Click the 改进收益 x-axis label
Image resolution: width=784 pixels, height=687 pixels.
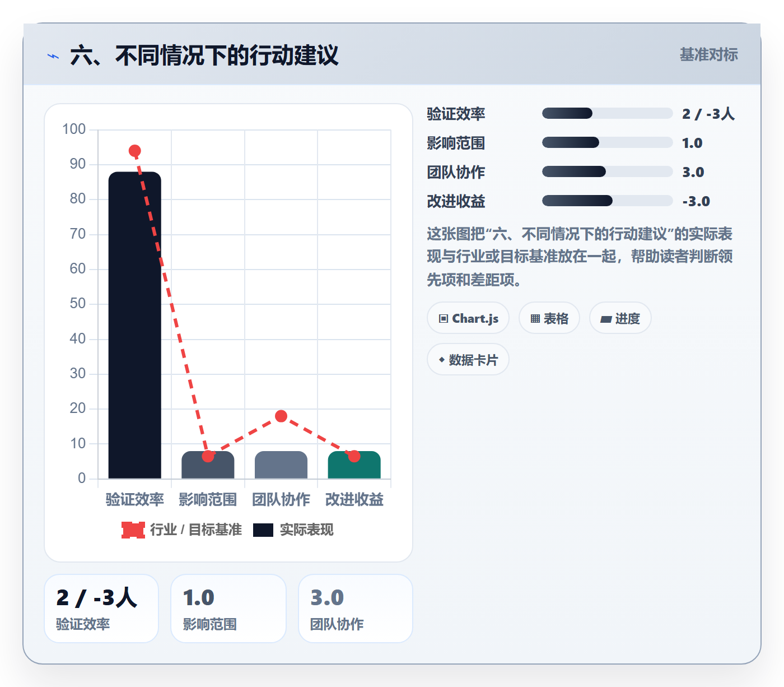pyautogui.click(x=354, y=499)
